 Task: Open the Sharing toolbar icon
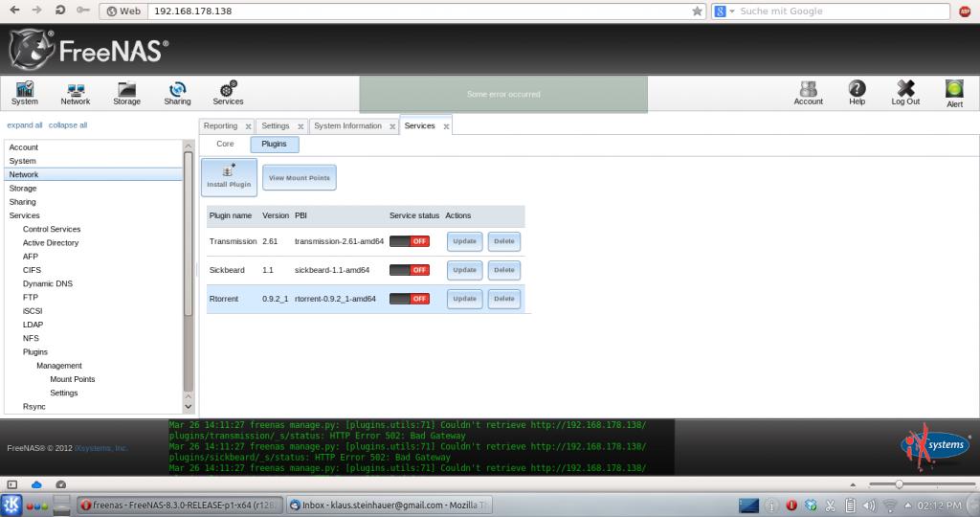[177, 93]
